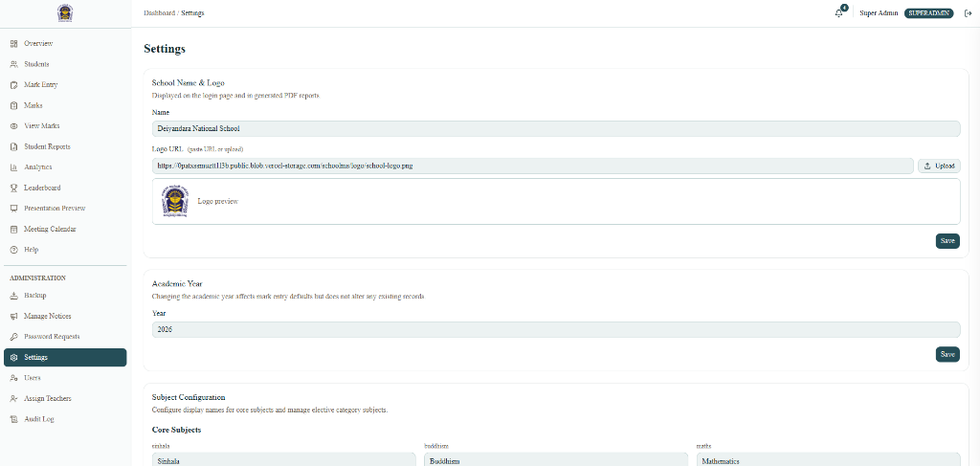Open Mark Entry menu item
The image size is (980, 466).
click(x=65, y=85)
